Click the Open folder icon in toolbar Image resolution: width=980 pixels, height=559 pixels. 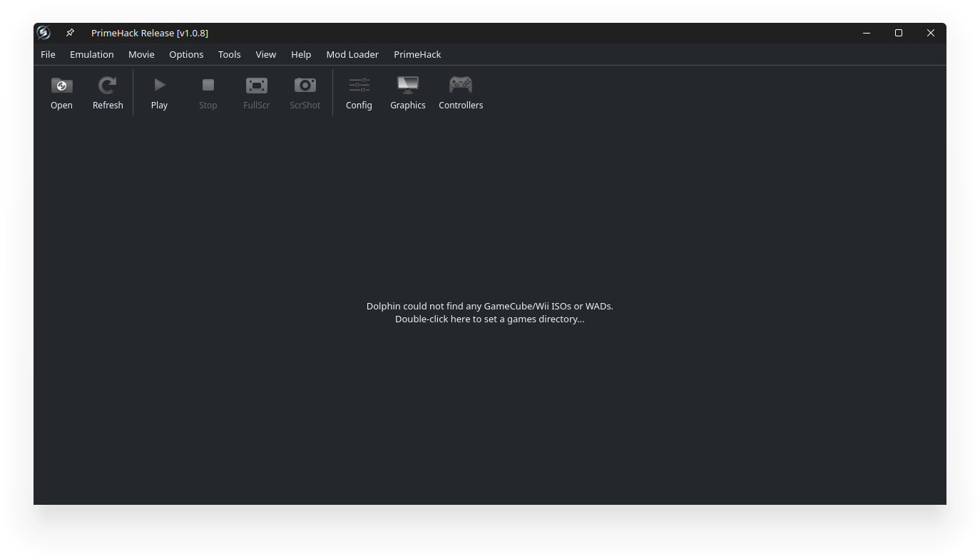point(61,86)
